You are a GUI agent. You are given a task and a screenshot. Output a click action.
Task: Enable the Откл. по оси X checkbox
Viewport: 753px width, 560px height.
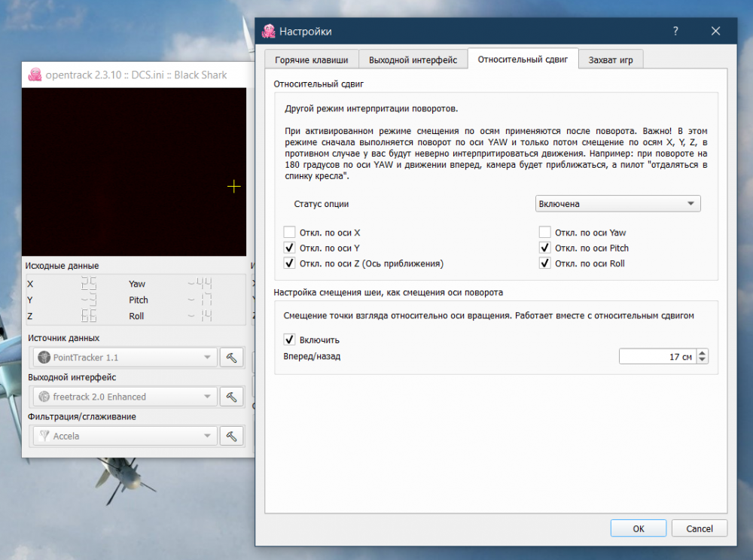(x=289, y=233)
